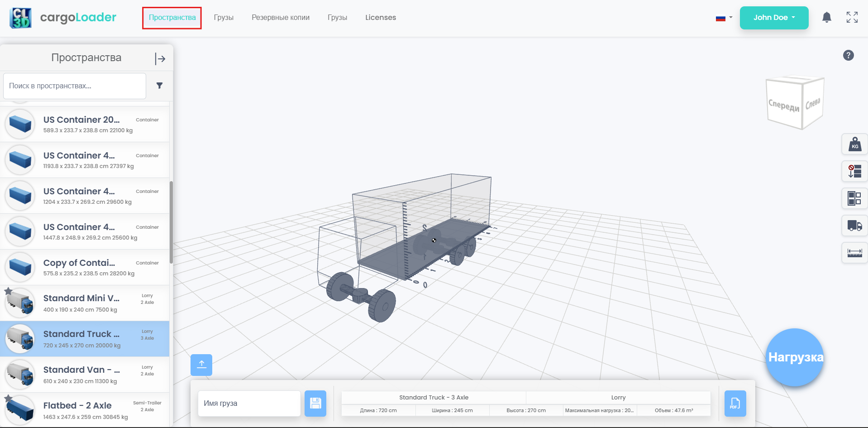This screenshot has height=428, width=868.
Task: Collapse the Пространства side panel
Action: (x=160, y=58)
